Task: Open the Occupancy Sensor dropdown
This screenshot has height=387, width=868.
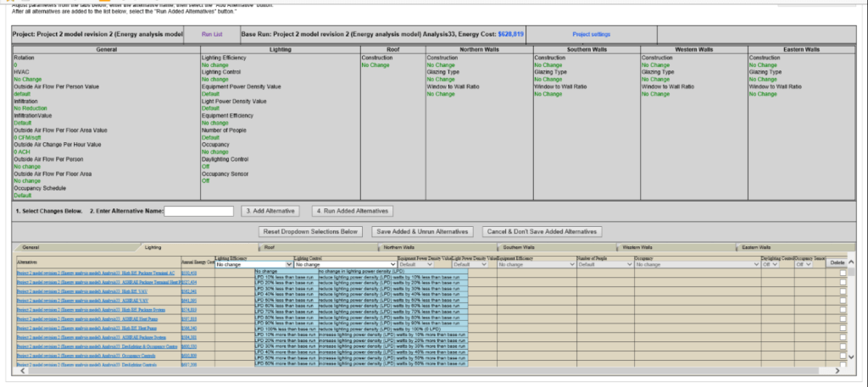Action: pyautogui.click(x=804, y=265)
